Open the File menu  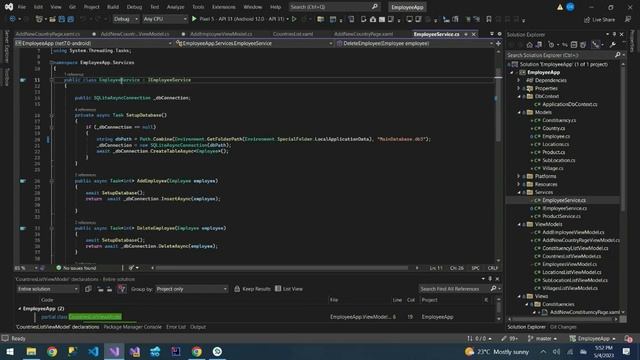tap(22, 7)
